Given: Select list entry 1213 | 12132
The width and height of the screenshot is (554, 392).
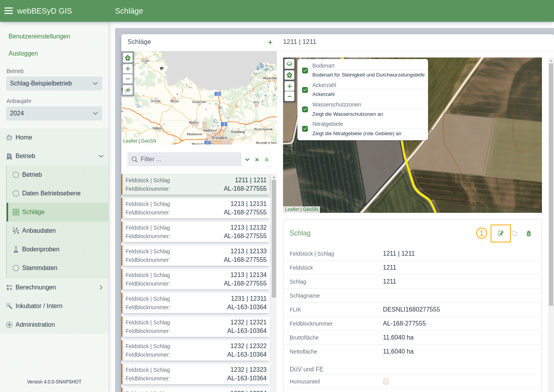Looking at the screenshot, I should pyautogui.click(x=196, y=232).
